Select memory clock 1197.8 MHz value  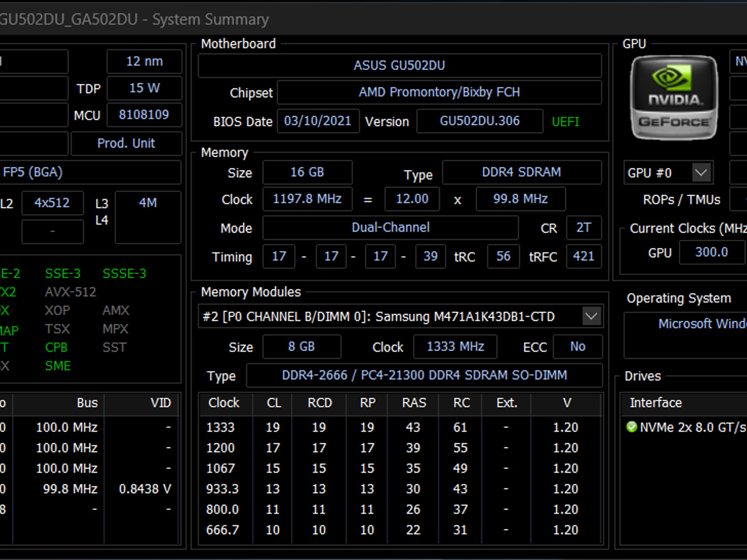coord(307,199)
